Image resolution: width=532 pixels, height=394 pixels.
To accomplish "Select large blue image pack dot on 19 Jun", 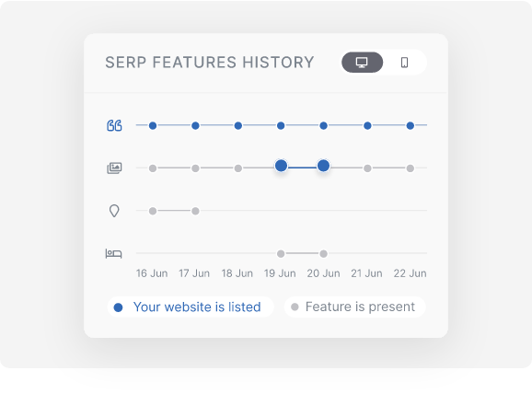I will [281, 166].
